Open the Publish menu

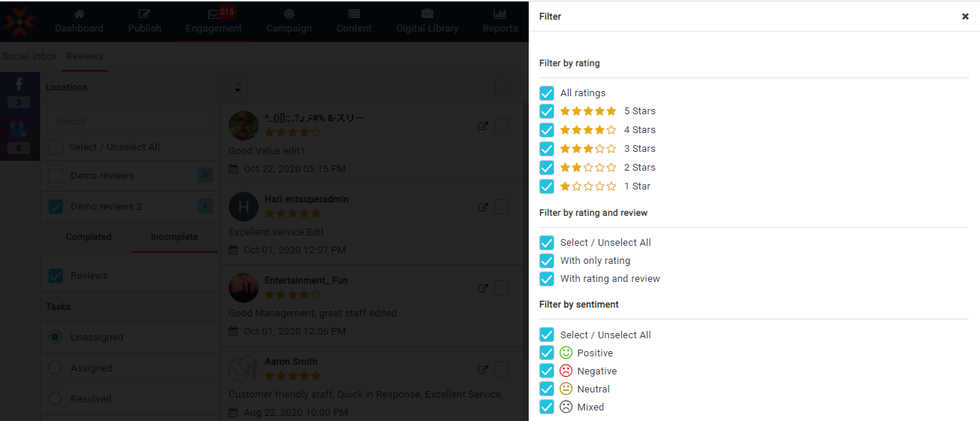144,21
